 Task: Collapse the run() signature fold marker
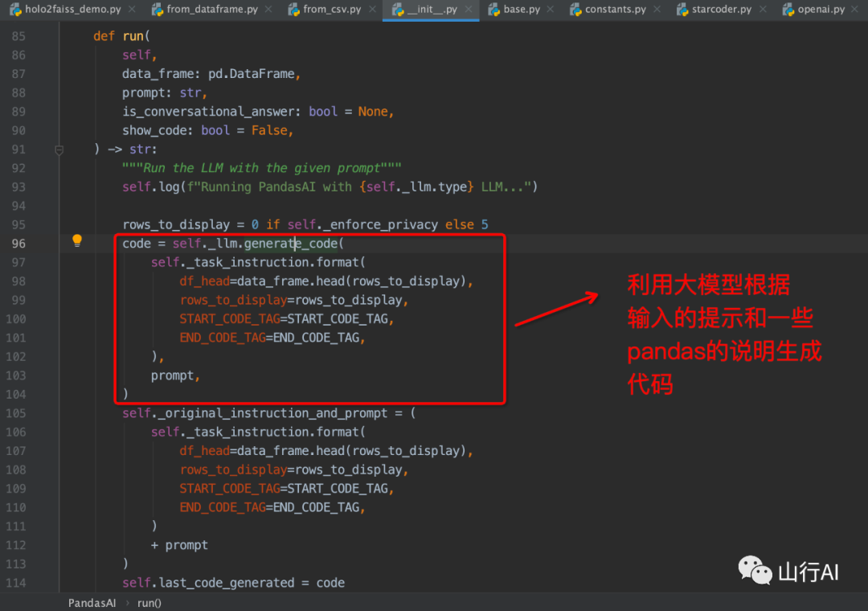coord(59,150)
